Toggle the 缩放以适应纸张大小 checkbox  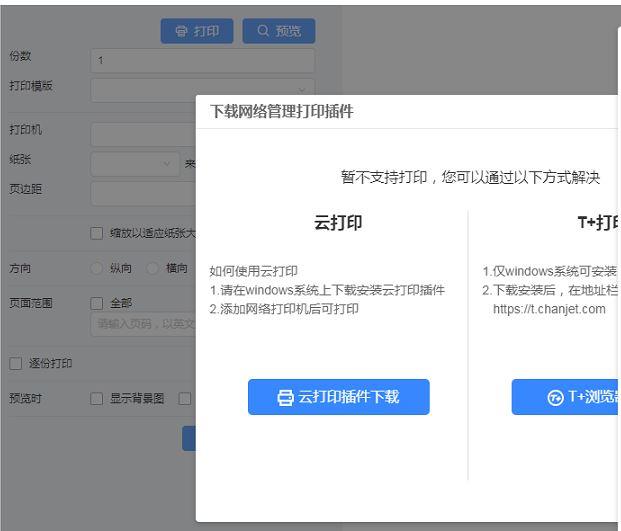pos(97,233)
